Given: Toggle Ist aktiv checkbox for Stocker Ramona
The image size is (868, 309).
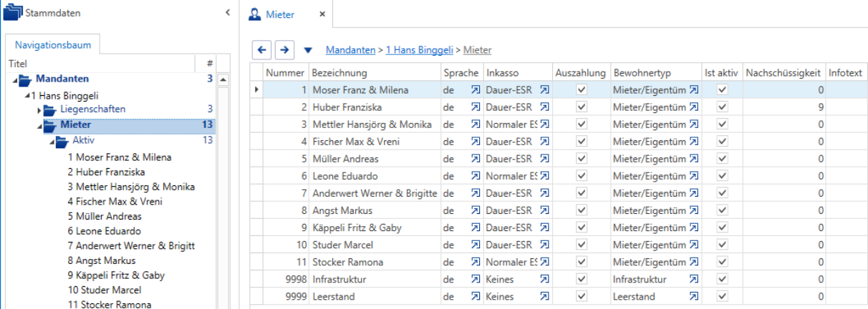Looking at the screenshot, I should click(722, 262).
